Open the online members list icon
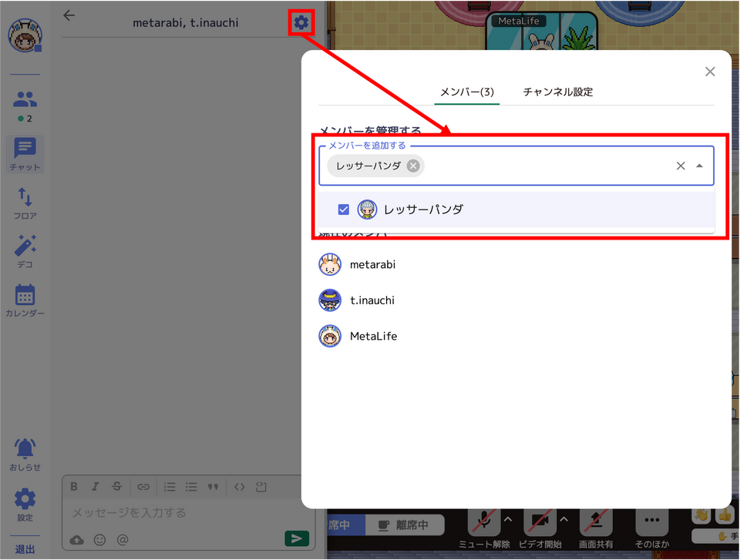Screen dimensions: 740x560 pyautogui.click(x=25, y=99)
